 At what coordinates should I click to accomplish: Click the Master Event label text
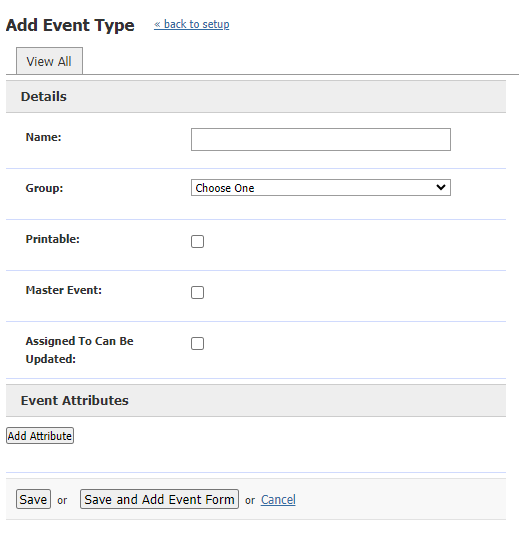pos(64,290)
